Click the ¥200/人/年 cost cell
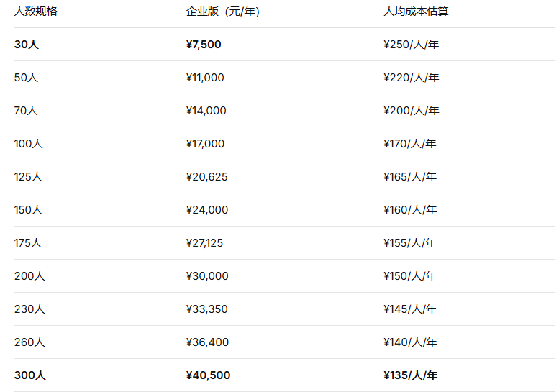This screenshot has width=559, height=392. tap(411, 111)
